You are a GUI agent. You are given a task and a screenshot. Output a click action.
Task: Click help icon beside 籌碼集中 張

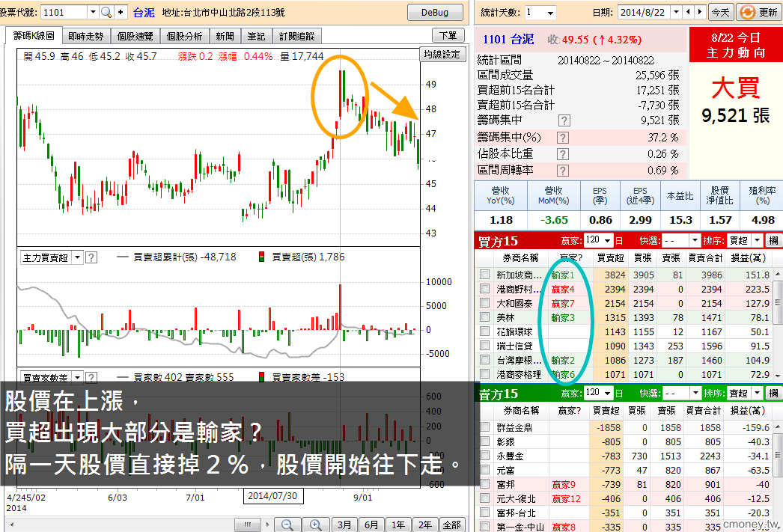pyautogui.click(x=564, y=120)
